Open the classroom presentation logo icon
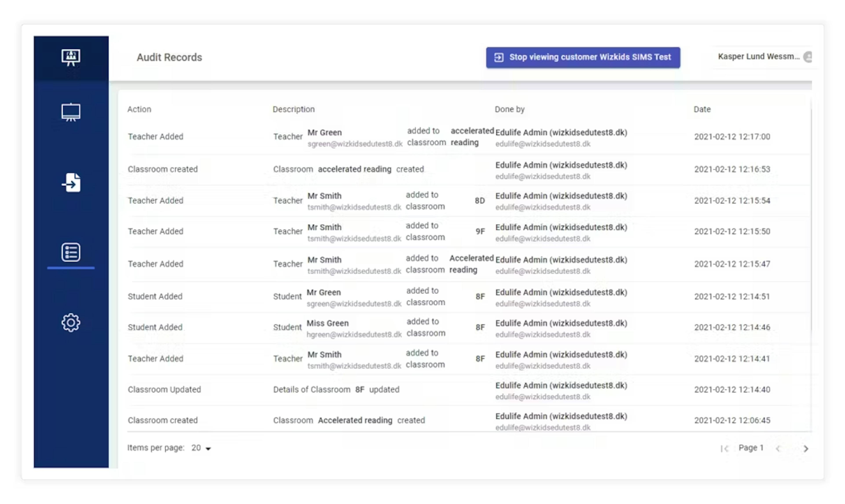 tap(71, 57)
